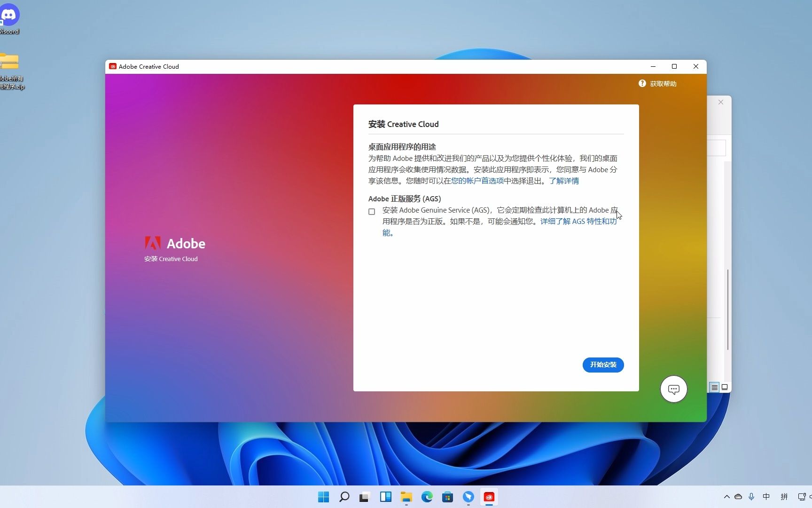812x508 pixels.
Task: Close the Adobe Creative Cloud installer window
Action: coord(696,66)
